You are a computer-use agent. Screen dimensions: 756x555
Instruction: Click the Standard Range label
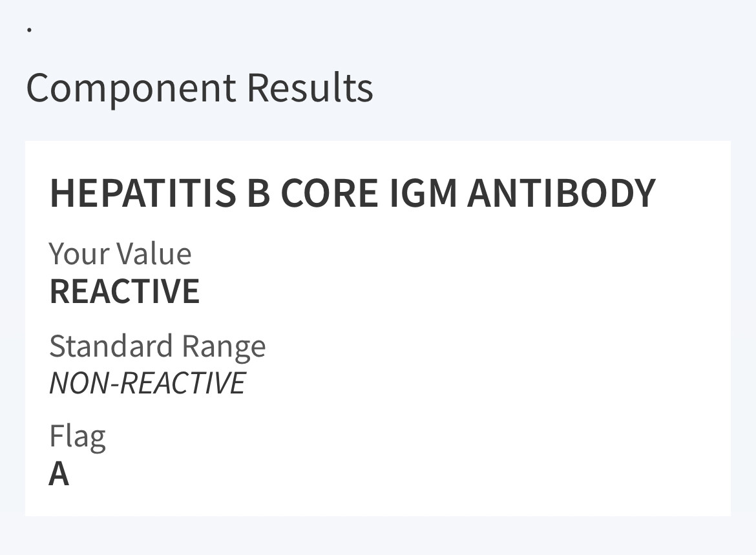[158, 347]
